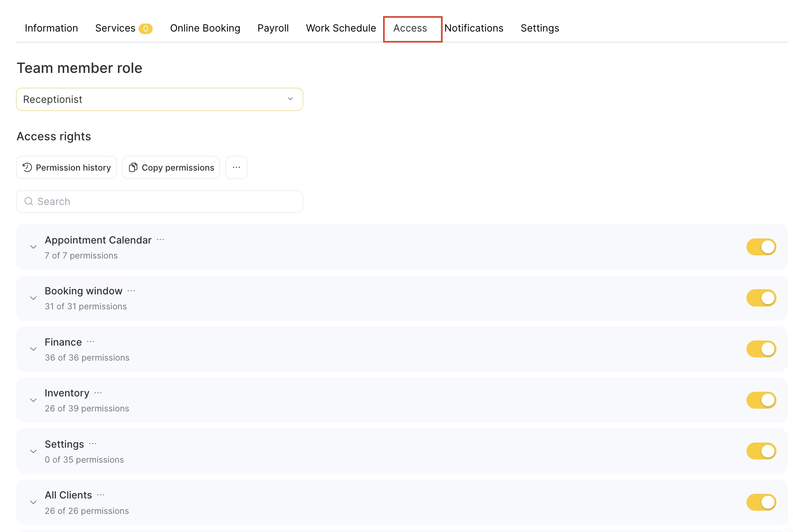793x532 pixels.
Task: Click the yellow Services count badge
Action: click(145, 28)
